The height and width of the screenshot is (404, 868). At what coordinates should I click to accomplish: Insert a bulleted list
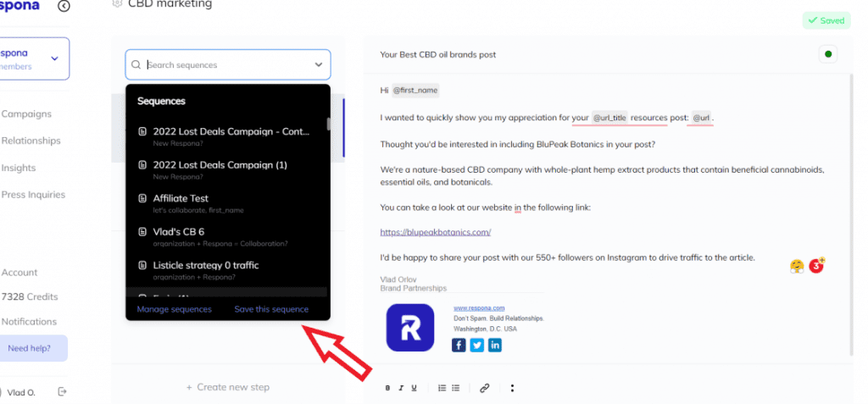click(455, 389)
